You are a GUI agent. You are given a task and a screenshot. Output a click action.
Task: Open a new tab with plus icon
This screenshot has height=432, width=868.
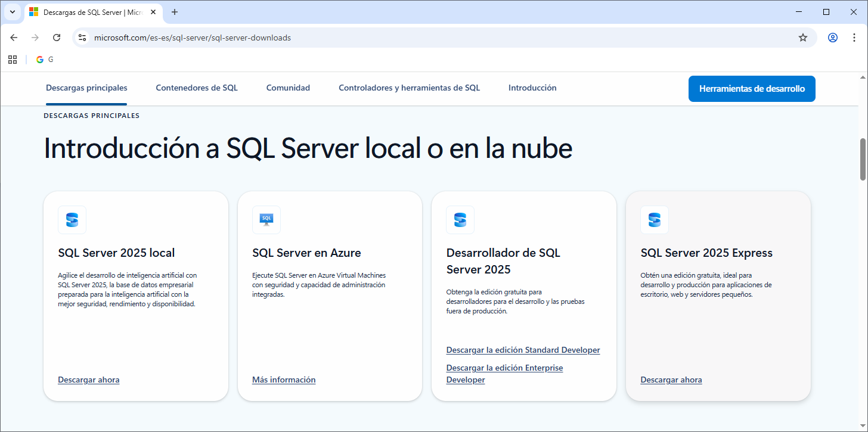tap(175, 12)
